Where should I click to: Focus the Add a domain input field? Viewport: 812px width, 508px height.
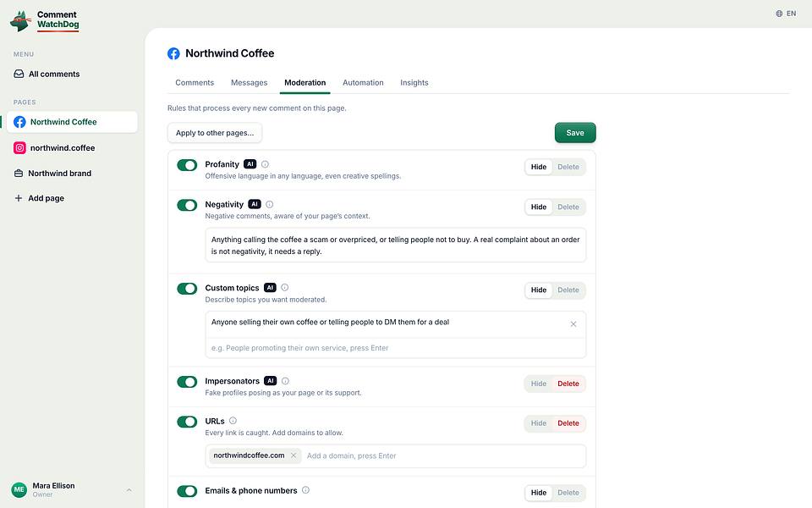click(x=444, y=456)
